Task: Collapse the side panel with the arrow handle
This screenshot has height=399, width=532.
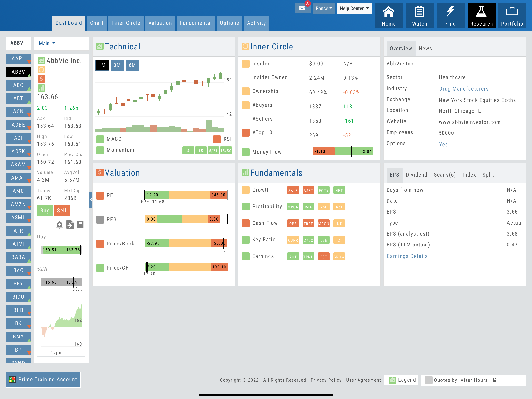Action: (91, 200)
